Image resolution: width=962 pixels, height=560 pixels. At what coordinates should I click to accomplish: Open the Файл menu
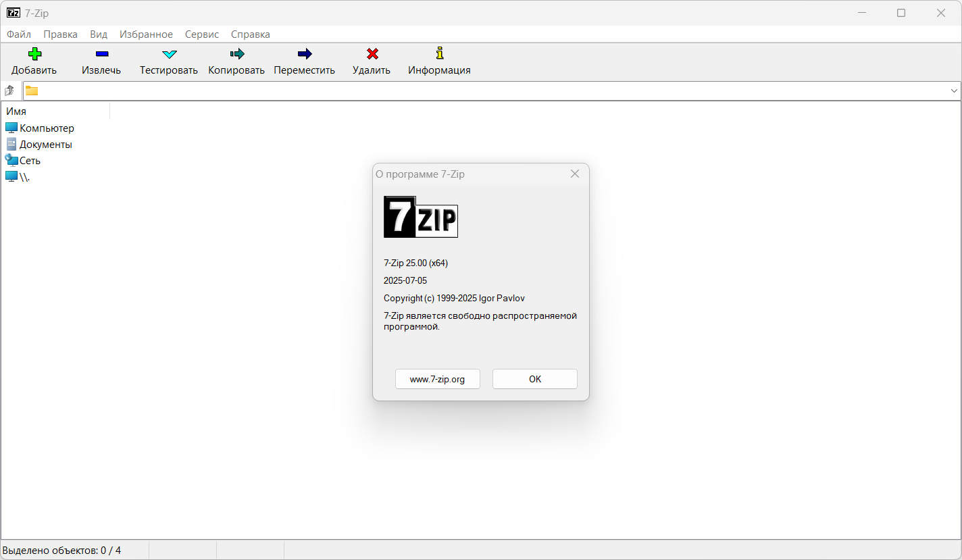coord(19,34)
